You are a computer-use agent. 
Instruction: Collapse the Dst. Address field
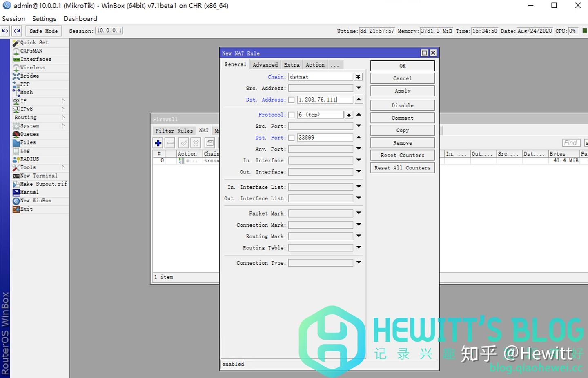pyautogui.click(x=359, y=99)
